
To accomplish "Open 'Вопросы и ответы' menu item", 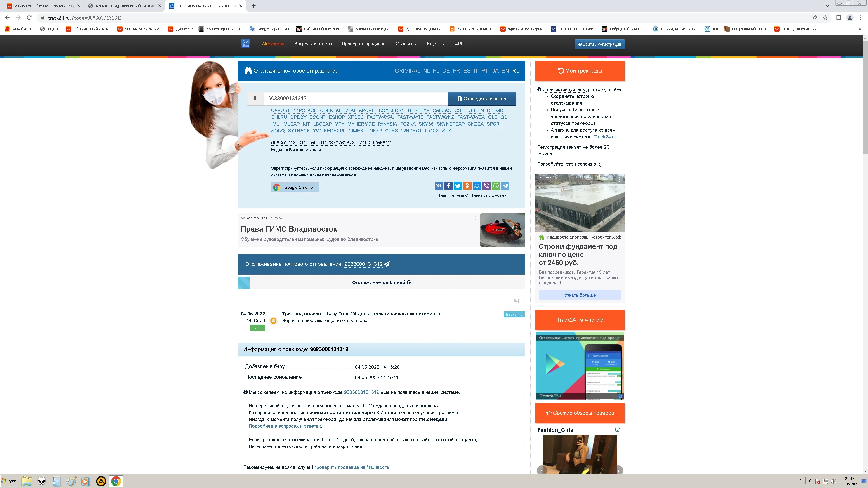I will click(313, 44).
